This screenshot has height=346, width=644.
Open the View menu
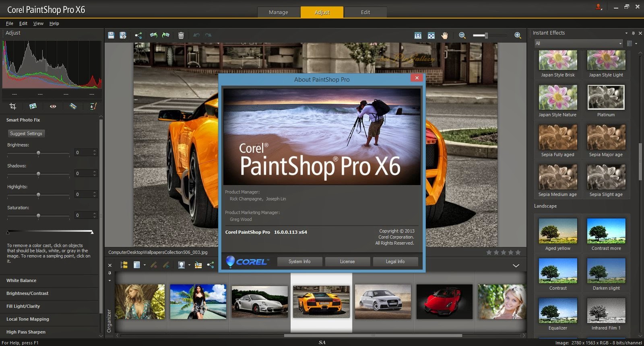point(38,23)
